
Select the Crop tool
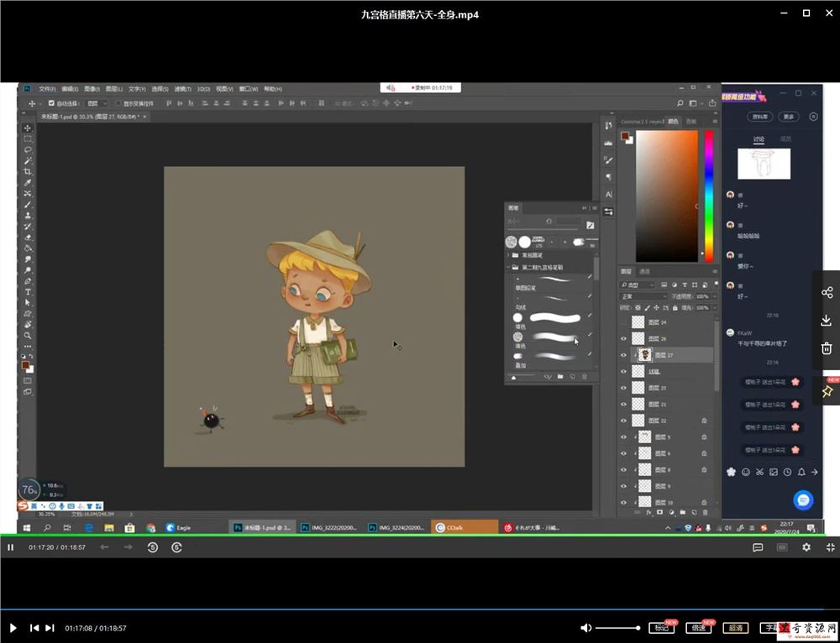28,172
